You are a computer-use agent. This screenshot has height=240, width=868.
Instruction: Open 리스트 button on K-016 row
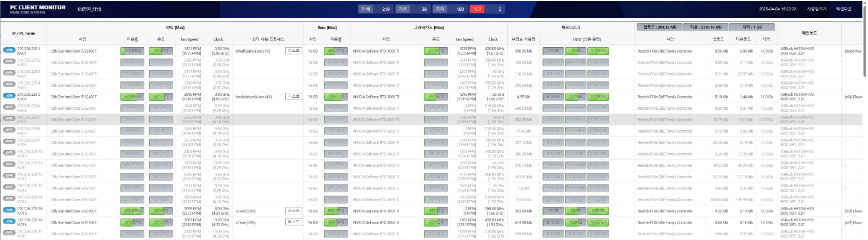[293, 222]
